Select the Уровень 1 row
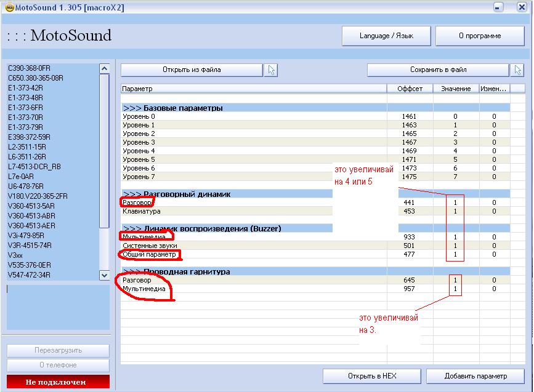 [315, 125]
